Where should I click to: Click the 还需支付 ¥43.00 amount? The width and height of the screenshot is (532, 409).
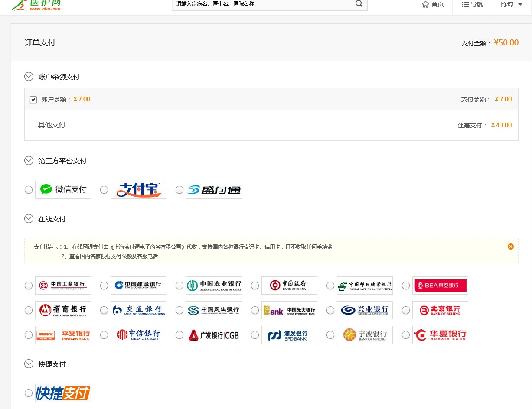[501, 125]
